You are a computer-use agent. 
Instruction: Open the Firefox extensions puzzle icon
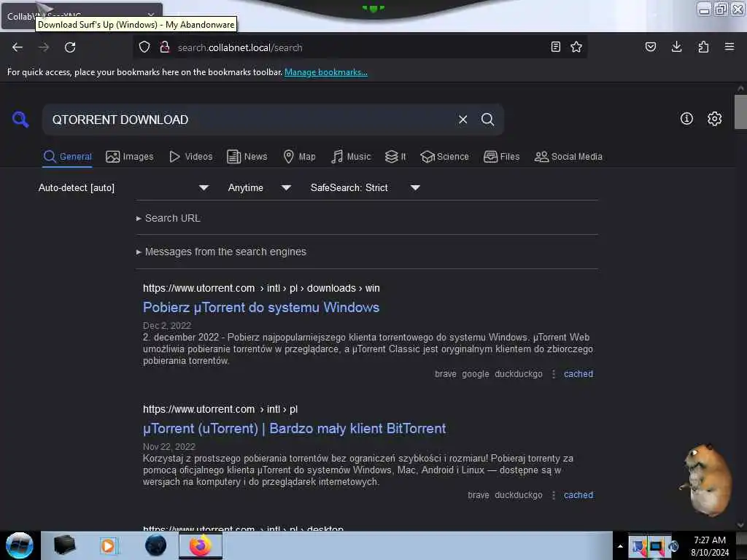(703, 47)
